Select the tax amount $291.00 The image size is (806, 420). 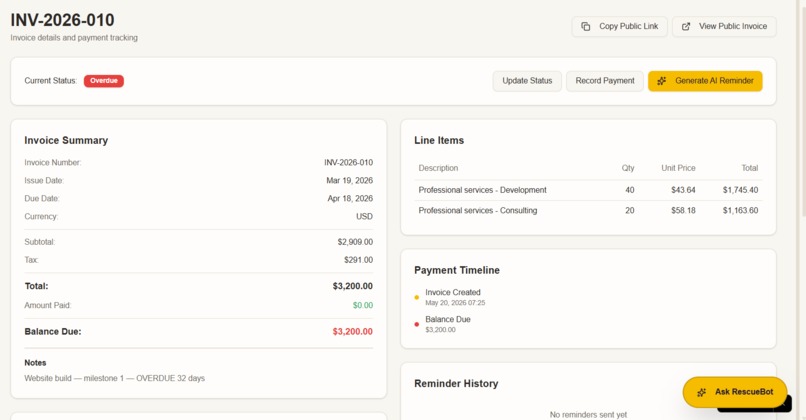[358, 260]
